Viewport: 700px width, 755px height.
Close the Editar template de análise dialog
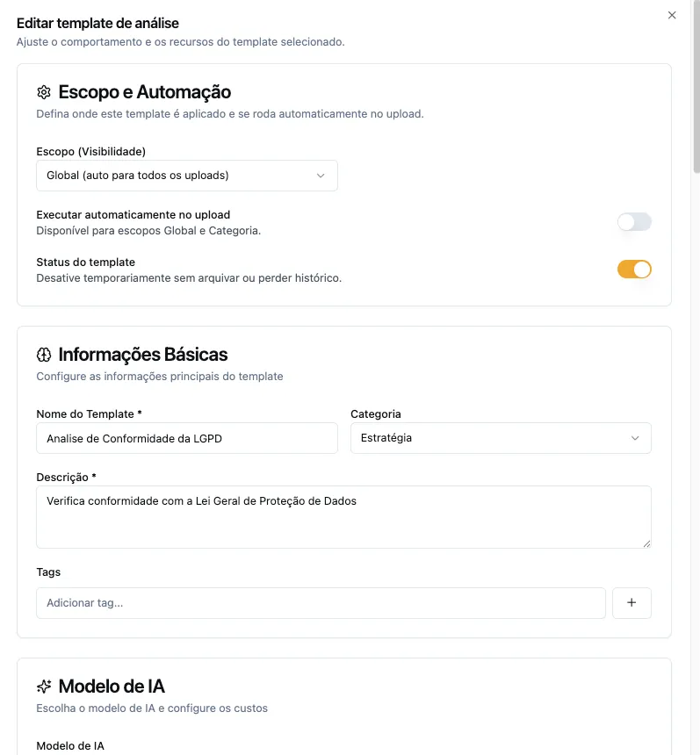[672, 15]
